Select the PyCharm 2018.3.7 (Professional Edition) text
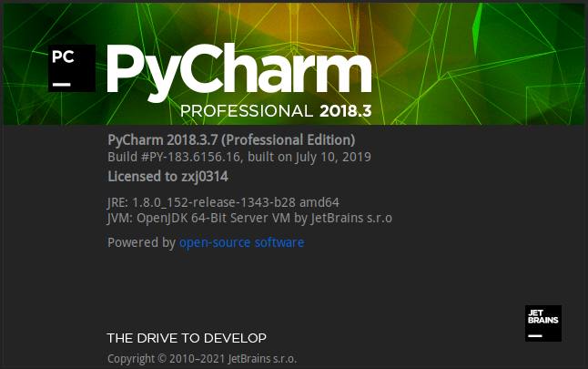The height and width of the screenshot is (369, 588). pyautogui.click(x=231, y=140)
